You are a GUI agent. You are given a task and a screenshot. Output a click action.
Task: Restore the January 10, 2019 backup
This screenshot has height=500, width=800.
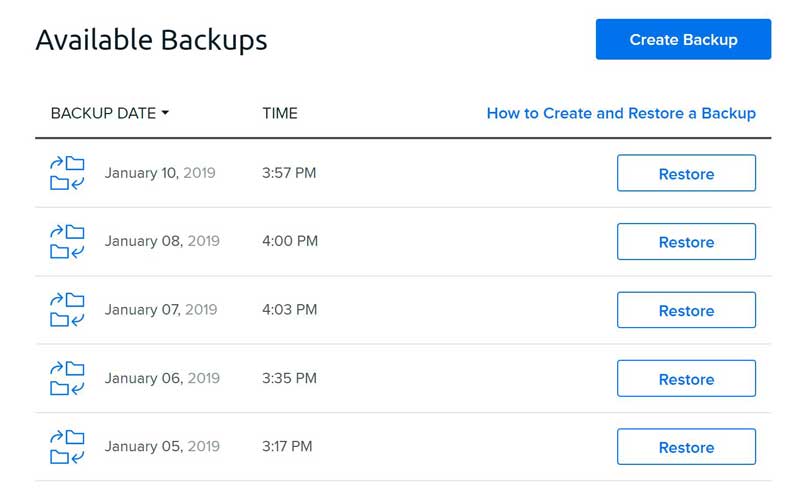tap(686, 173)
